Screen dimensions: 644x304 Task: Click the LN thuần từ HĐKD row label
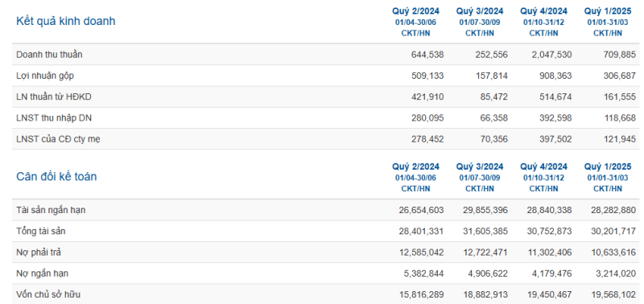point(54,97)
